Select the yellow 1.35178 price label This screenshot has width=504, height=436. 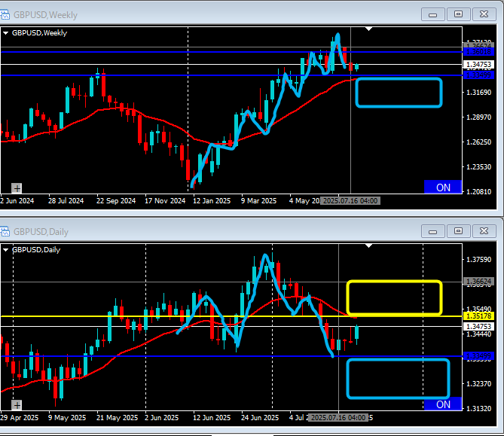click(478, 316)
